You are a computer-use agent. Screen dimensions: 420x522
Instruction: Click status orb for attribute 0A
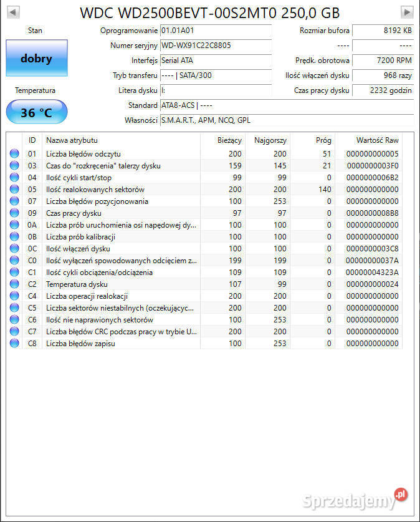[14, 225]
